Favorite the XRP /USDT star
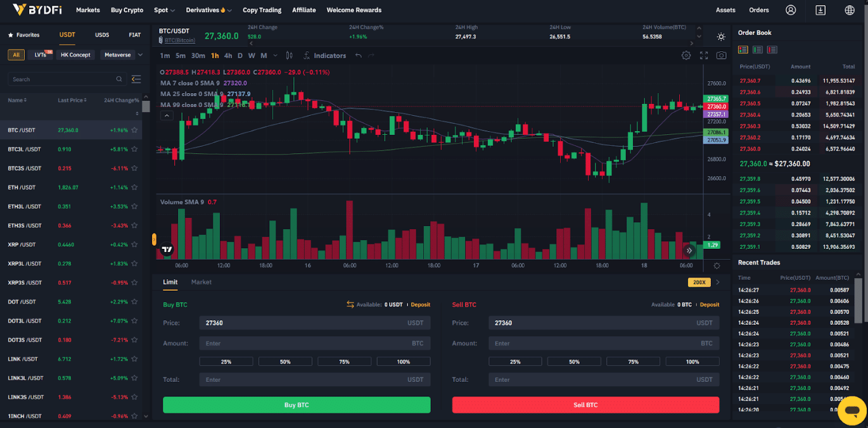Viewport: 868px width, 428px height. click(x=134, y=244)
